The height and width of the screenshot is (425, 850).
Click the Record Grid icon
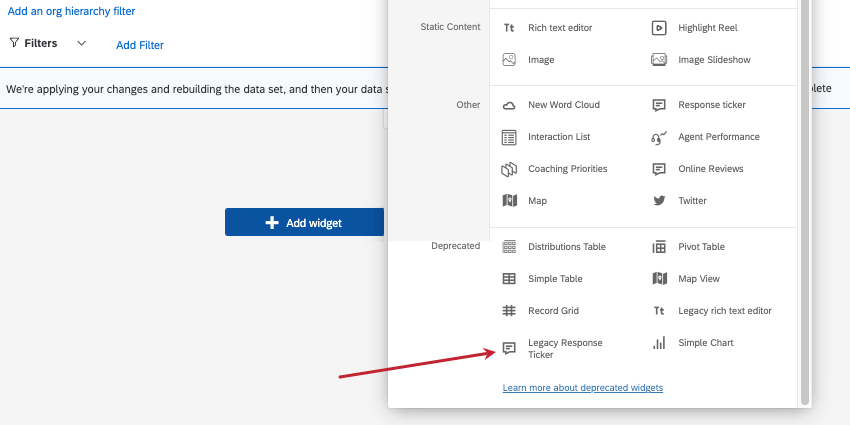(x=509, y=311)
